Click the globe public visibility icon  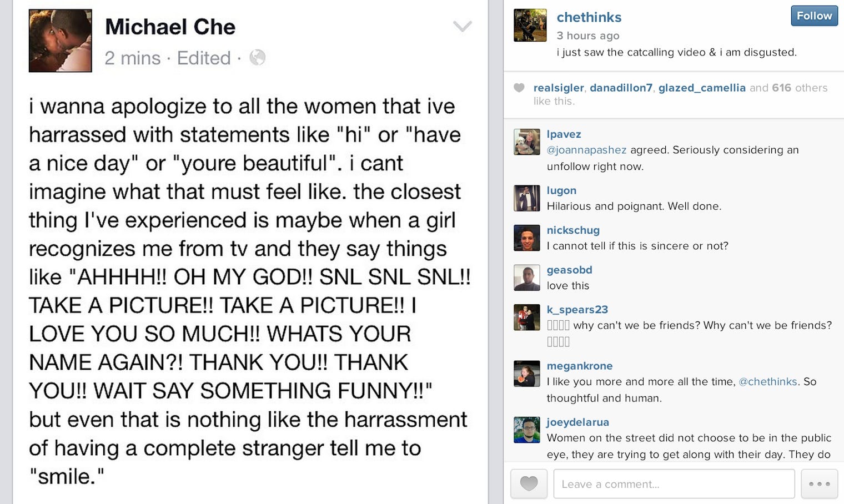point(257,57)
